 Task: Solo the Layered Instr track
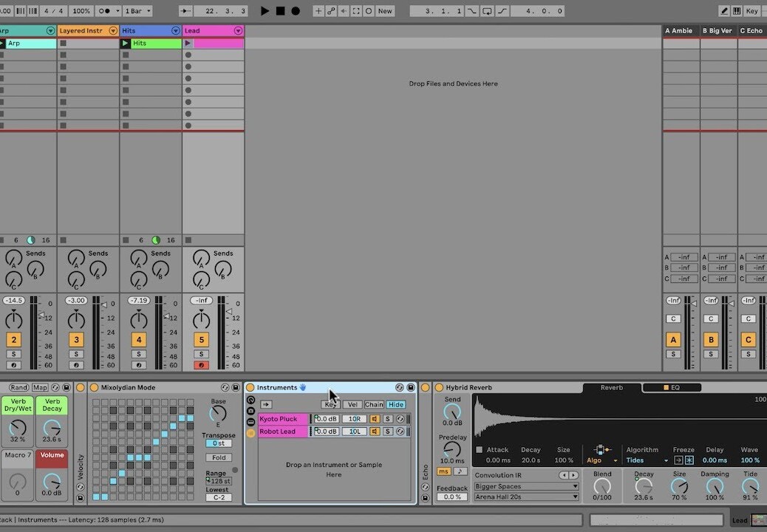[x=76, y=354]
